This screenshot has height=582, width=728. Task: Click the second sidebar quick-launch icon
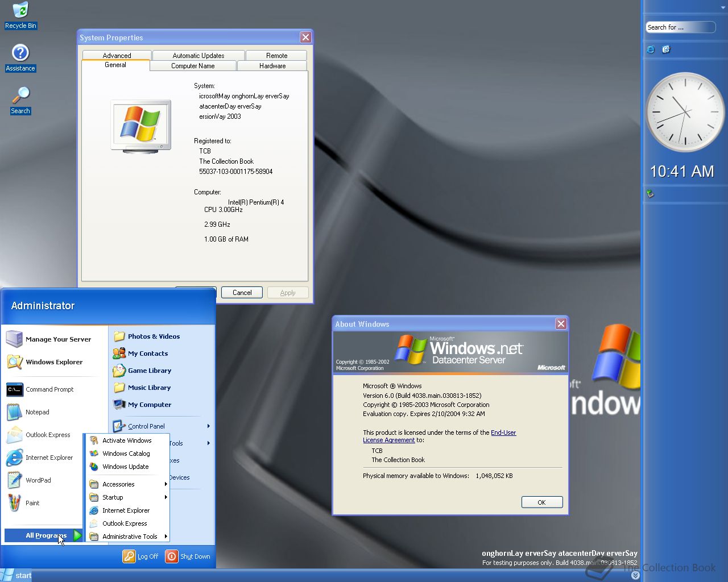(666, 49)
